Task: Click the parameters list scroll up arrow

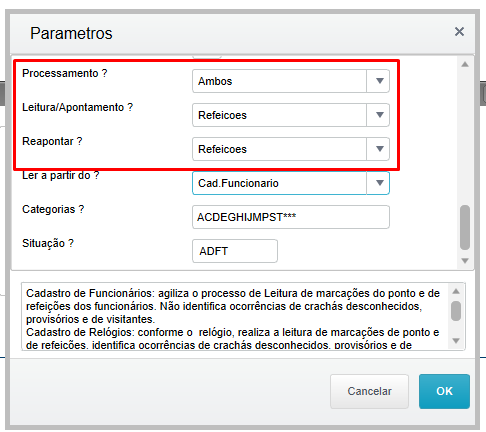Action: click(465, 64)
